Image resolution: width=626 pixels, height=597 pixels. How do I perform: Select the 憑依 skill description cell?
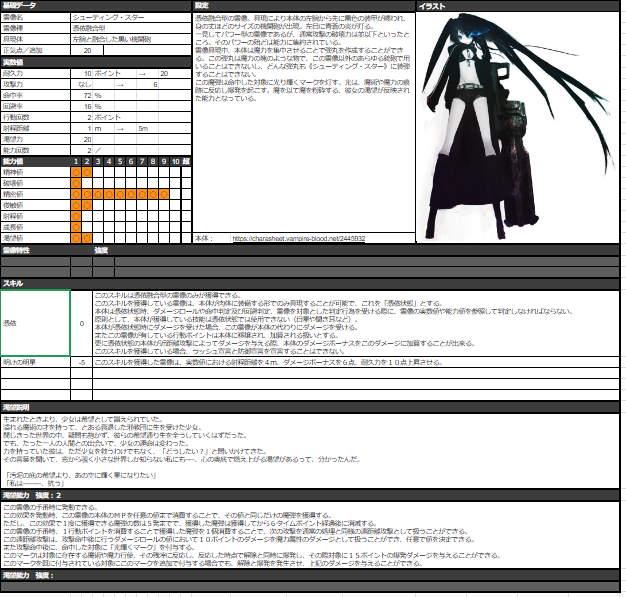pyautogui.click(x=356, y=323)
